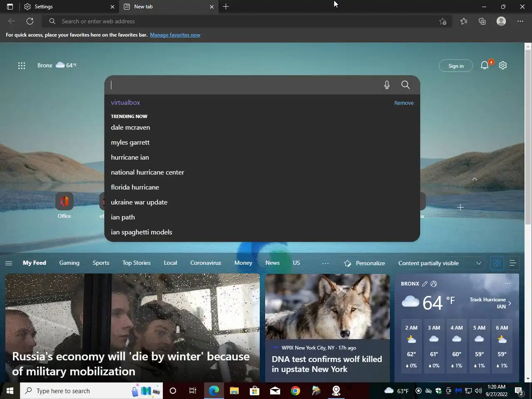Open the notifications bell icon
The width and height of the screenshot is (532, 399).
click(x=485, y=65)
